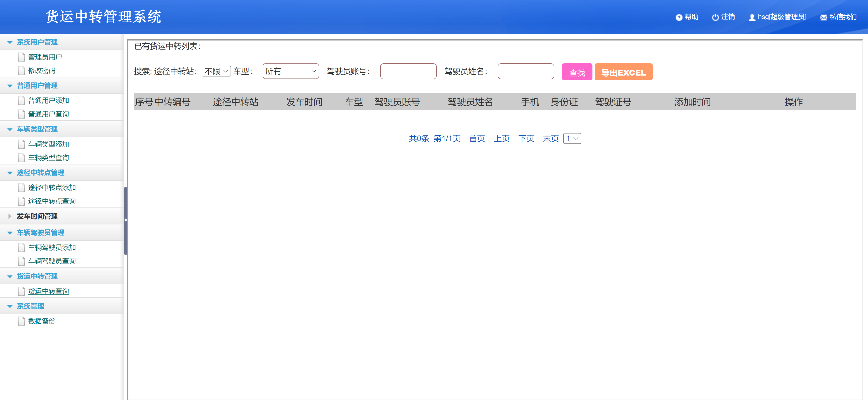This screenshot has width=868, height=400.
Task: Click page icon beside 车辆驾驶员添加
Action: coord(21,248)
